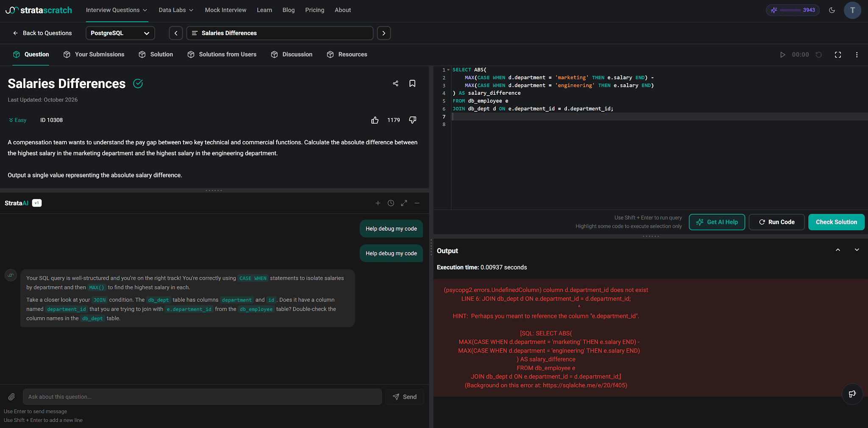Expand the Interview Questions menu
Image resolution: width=868 pixels, height=428 pixels.
click(x=117, y=10)
